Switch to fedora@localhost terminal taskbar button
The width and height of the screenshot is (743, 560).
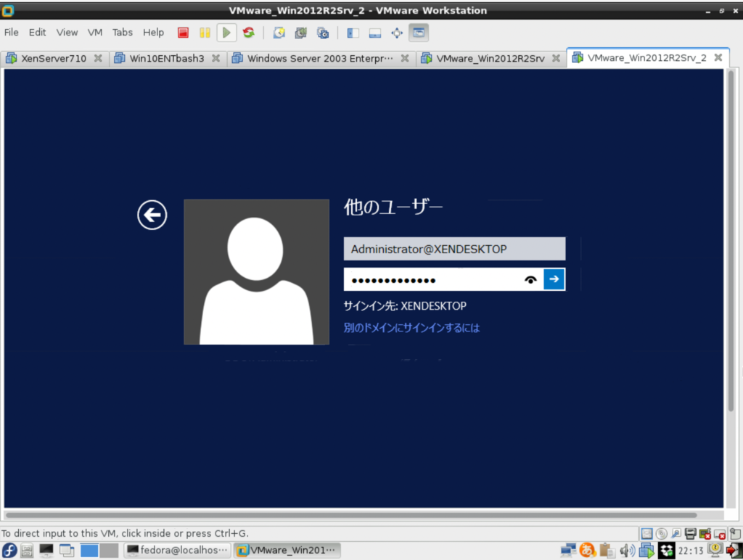click(x=178, y=550)
